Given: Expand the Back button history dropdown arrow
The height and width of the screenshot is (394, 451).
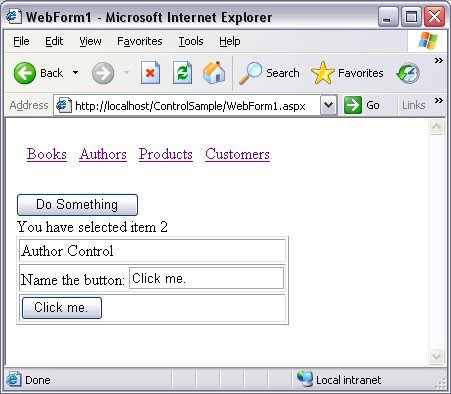Looking at the screenshot, I should [76, 73].
